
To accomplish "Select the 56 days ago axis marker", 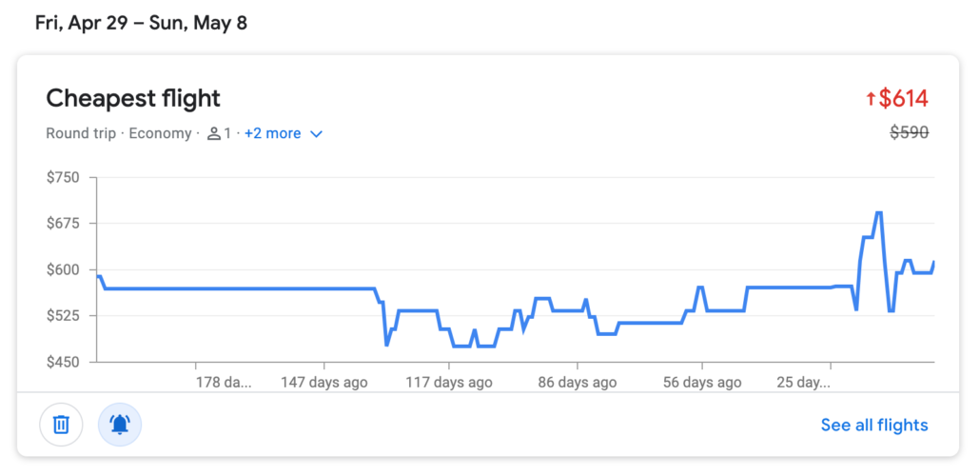I will point(701,383).
